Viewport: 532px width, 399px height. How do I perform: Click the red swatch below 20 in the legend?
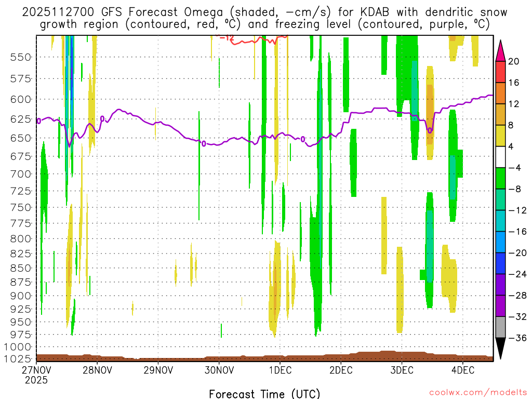tap(500, 72)
